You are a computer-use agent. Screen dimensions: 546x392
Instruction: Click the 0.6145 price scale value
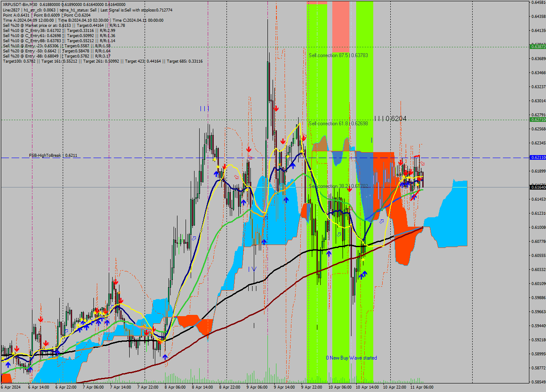(x=539, y=199)
